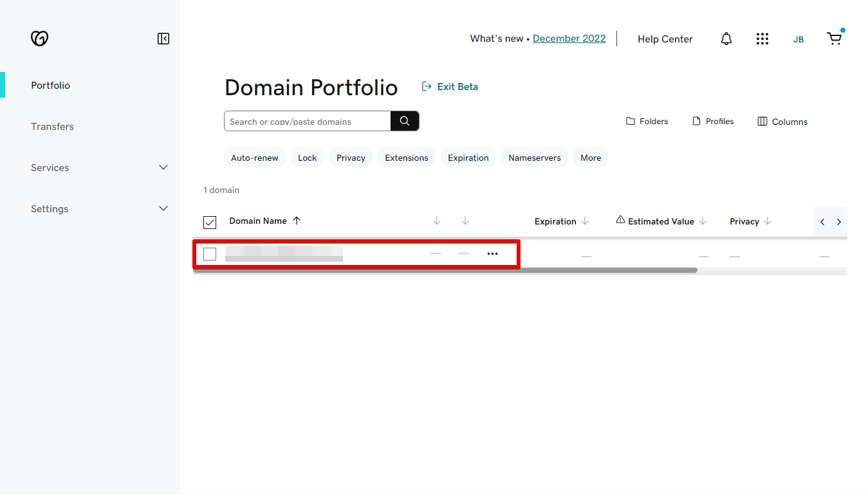View the shopping cart
Image resolution: width=868 pixels, height=494 pixels.
tap(835, 39)
